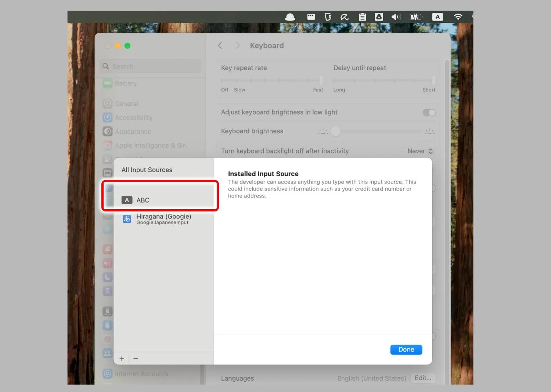
Task: Click the Search field in sidebar
Action: 150,66
